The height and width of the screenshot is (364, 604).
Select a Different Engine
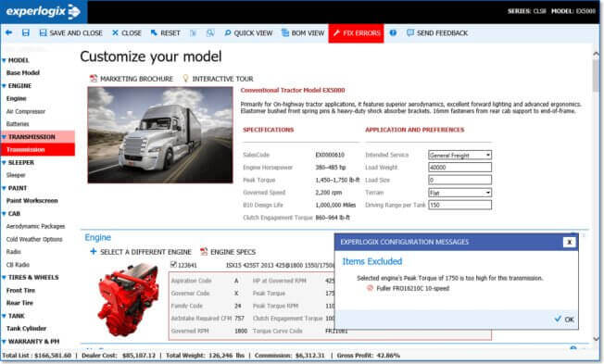[x=141, y=252]
